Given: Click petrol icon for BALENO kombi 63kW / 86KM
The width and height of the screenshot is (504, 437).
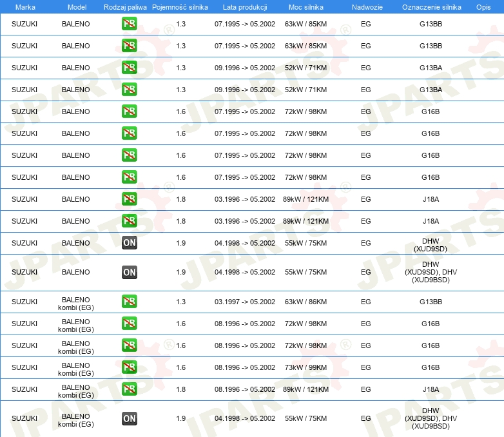Looking at the screenshot, I should (x=129, y=302).
